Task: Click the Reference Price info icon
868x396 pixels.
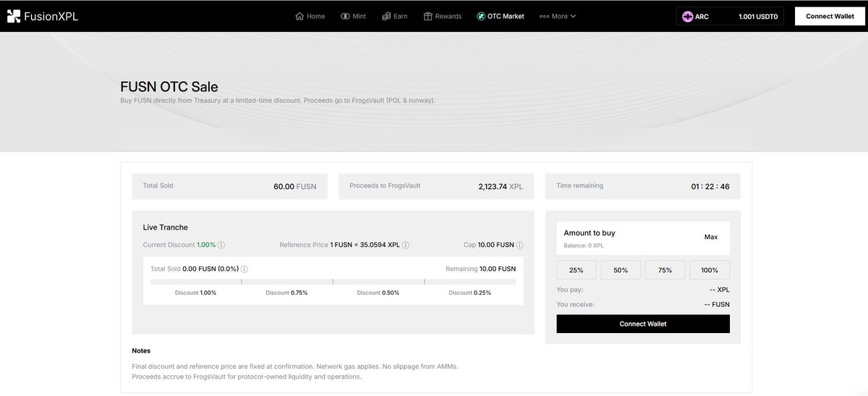Action: pos(405,245)
